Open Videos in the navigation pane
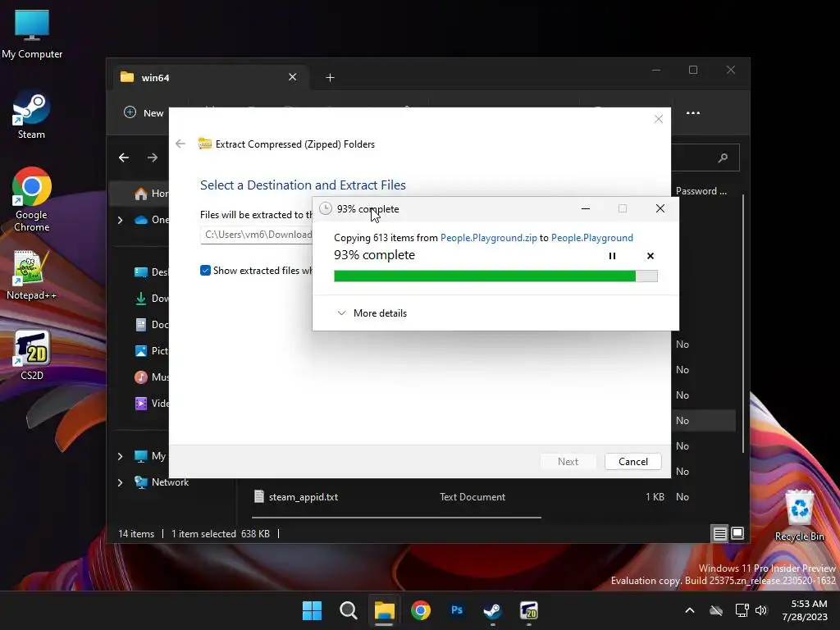Image resolution: width=840 pixels, height=630 pixels. point(152,404)
